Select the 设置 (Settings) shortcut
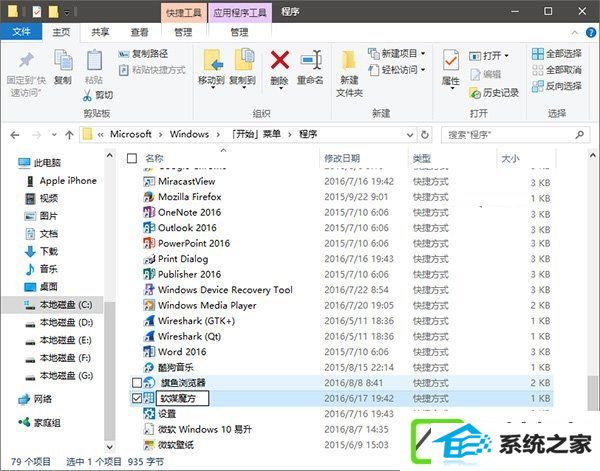 click(167, 414)
